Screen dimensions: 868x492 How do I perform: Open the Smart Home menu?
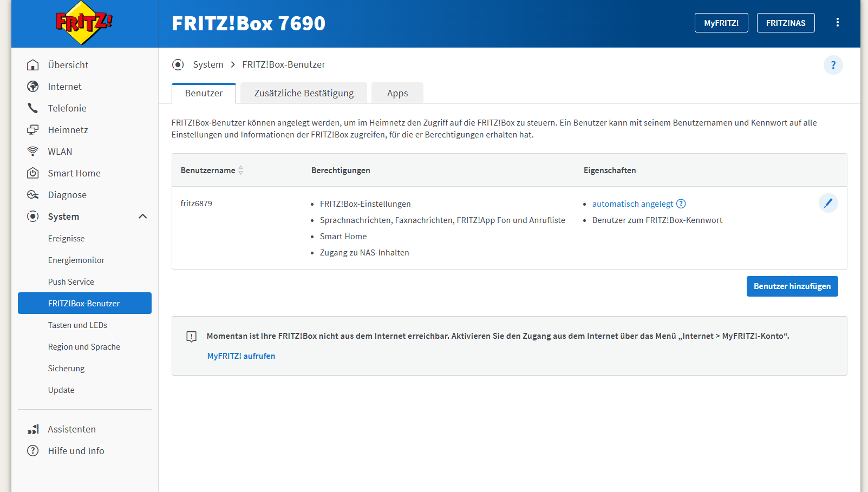(x=74, y=173)
